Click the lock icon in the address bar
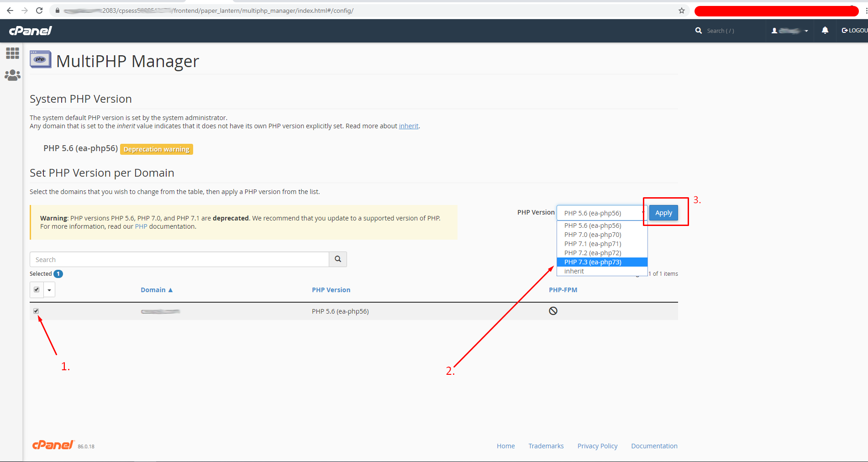 pos(58,10)
